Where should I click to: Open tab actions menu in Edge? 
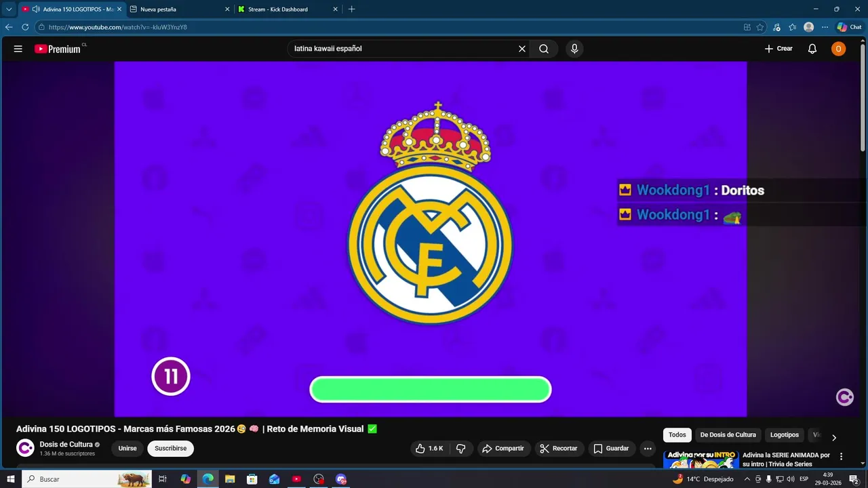[x=9, y=9]
